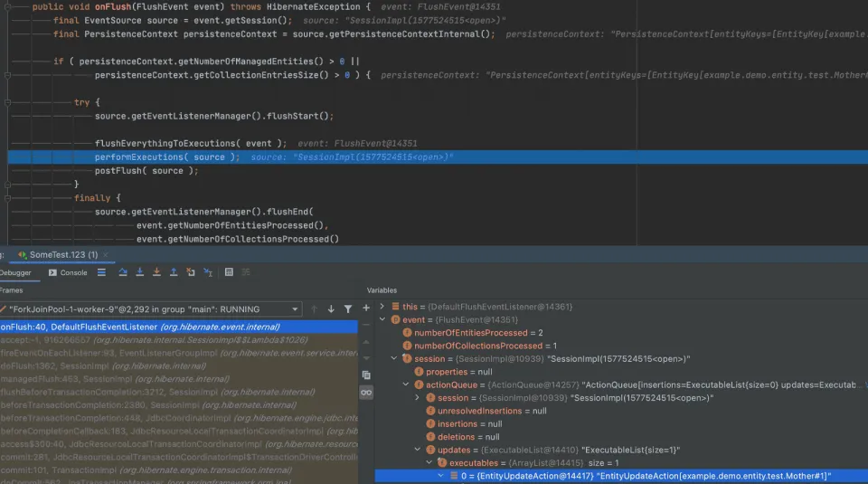
Task: Go to previous frame with up arrow
Action: 314,309
